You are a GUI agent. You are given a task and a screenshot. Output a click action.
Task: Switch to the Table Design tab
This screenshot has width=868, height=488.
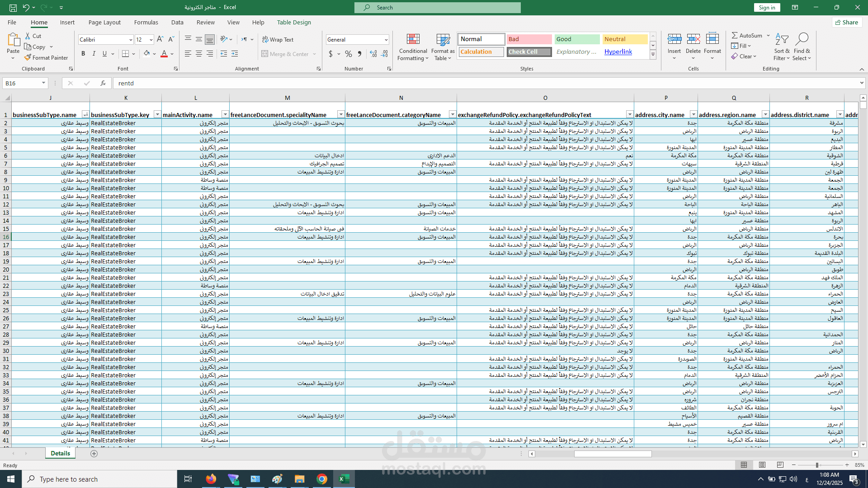pyautogui.click(x=294, y=22)
